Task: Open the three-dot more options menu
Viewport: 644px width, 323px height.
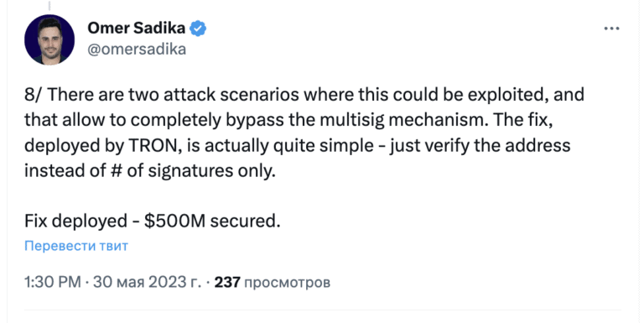Action: [x=611, y=29]
